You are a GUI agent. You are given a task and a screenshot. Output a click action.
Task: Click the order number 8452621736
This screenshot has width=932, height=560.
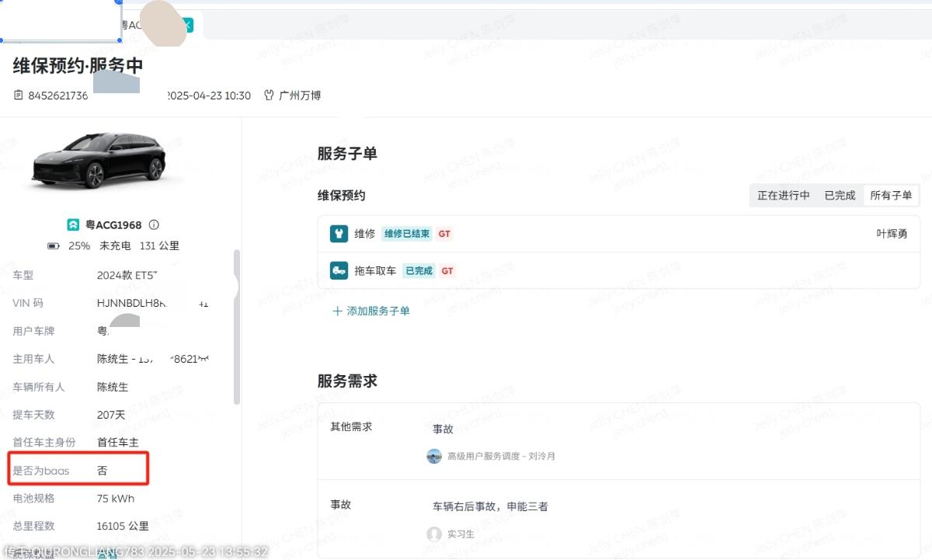click(x=59, y=96)
